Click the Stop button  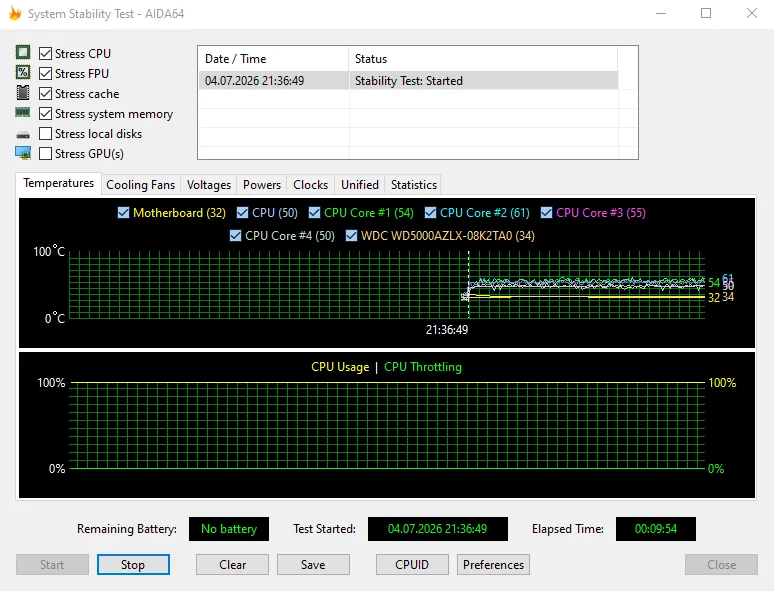133,564
